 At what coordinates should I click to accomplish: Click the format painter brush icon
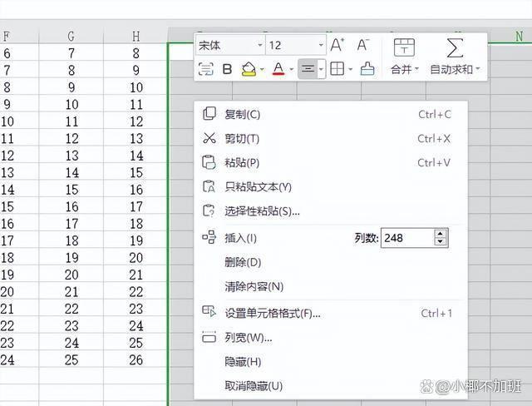pyautogui.click(x=367, y=69)
